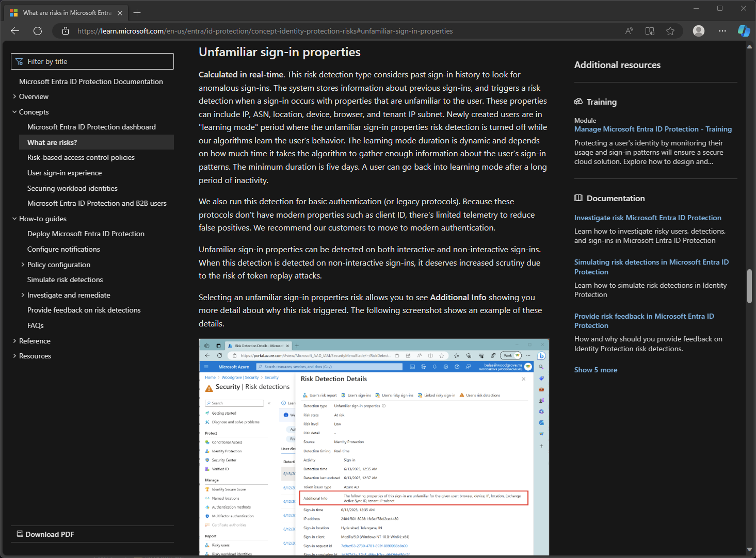Collapse the Concepts section
Screen dimensions: 756x558
14,111
